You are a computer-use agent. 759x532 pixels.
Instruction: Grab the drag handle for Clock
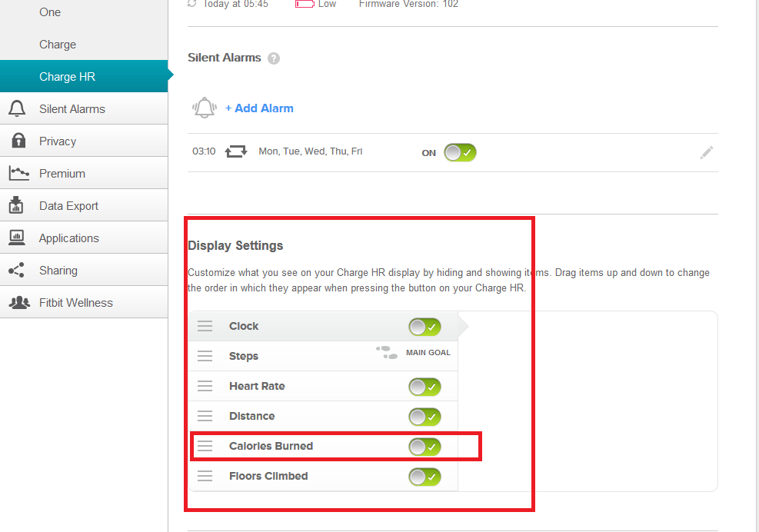pos(205,326)
